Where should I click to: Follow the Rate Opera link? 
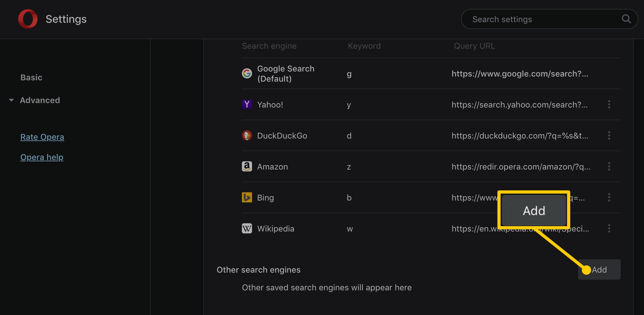point(42,137)
